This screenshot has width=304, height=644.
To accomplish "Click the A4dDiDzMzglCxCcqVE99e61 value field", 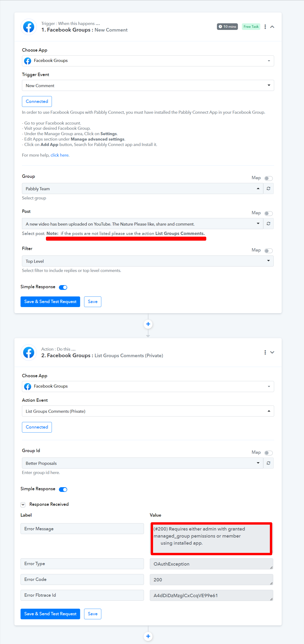I will (211, 595).
